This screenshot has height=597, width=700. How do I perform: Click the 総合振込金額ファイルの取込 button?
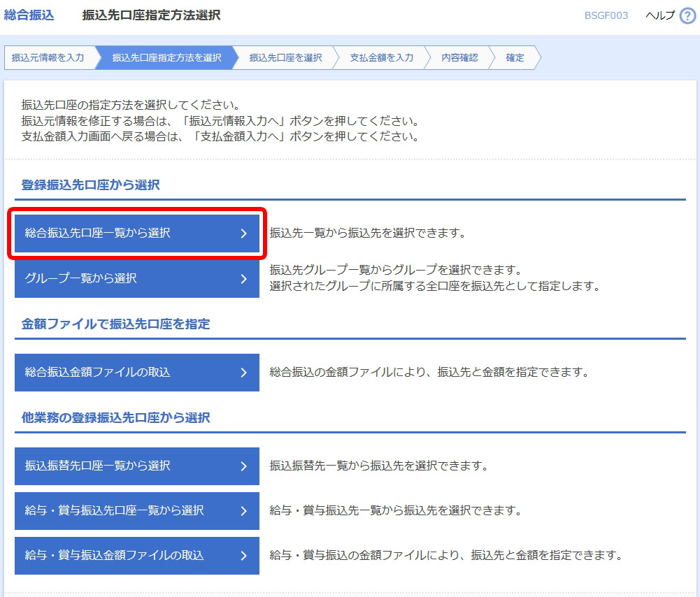tap(137, 373)
